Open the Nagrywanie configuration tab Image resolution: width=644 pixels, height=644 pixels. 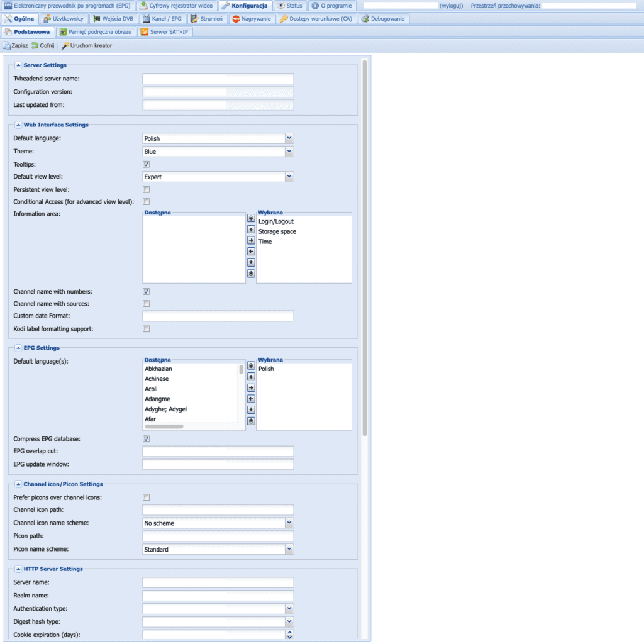[x=250, y=19]
